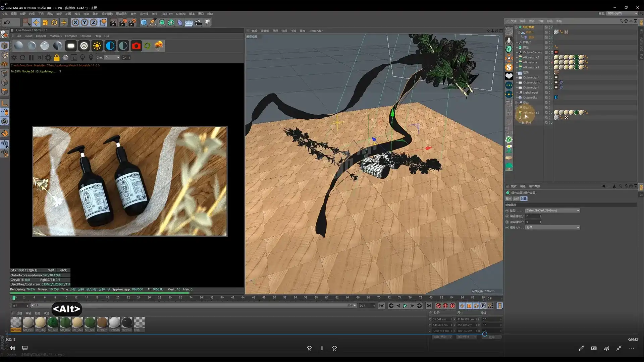The image size is (644, 362).
Task: Open the Octane menu in the menu bar
Action: [181, 14]
